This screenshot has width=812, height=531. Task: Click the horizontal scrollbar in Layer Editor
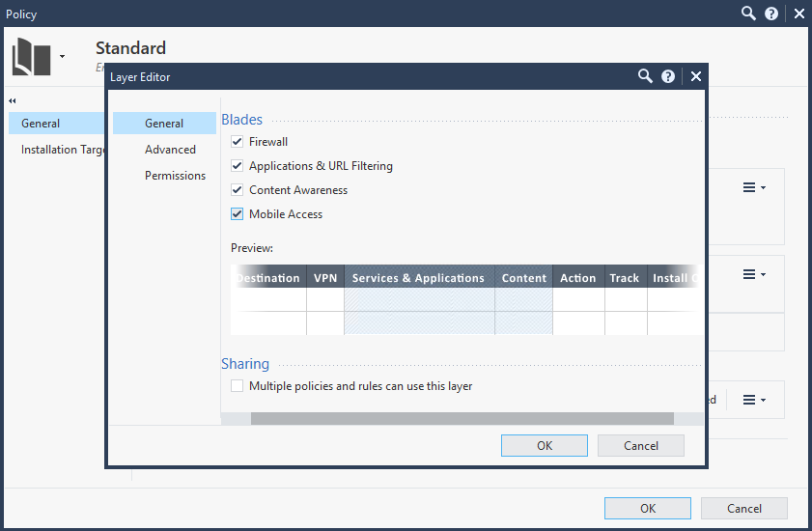pyautogui.click(x=462, y=419)
